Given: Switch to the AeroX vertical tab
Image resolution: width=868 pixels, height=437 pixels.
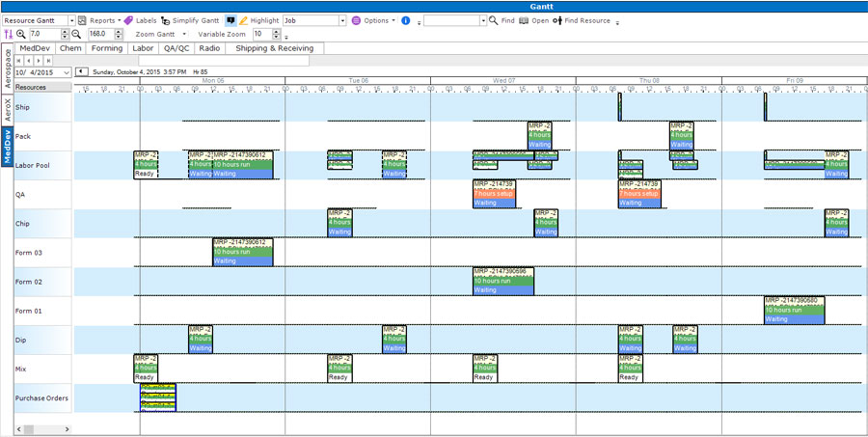Looking at the screenshot, I should point(7,109).
